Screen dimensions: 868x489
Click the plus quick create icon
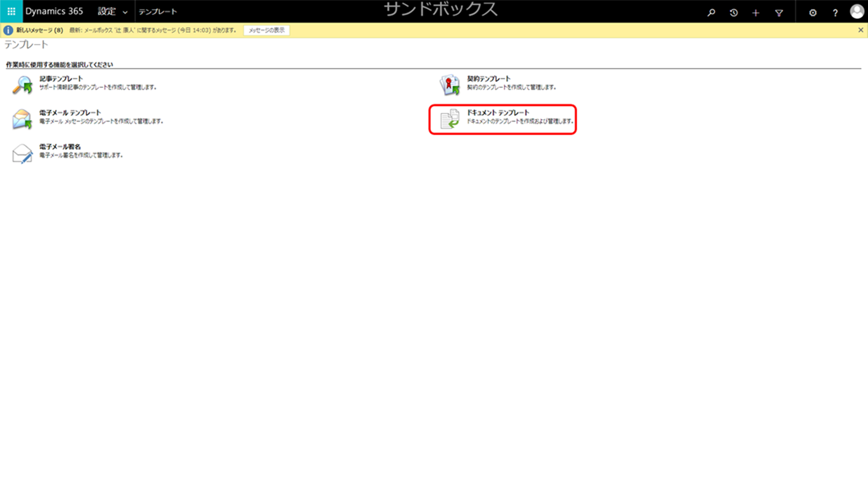pyautogui.click(x=756, y=13)
